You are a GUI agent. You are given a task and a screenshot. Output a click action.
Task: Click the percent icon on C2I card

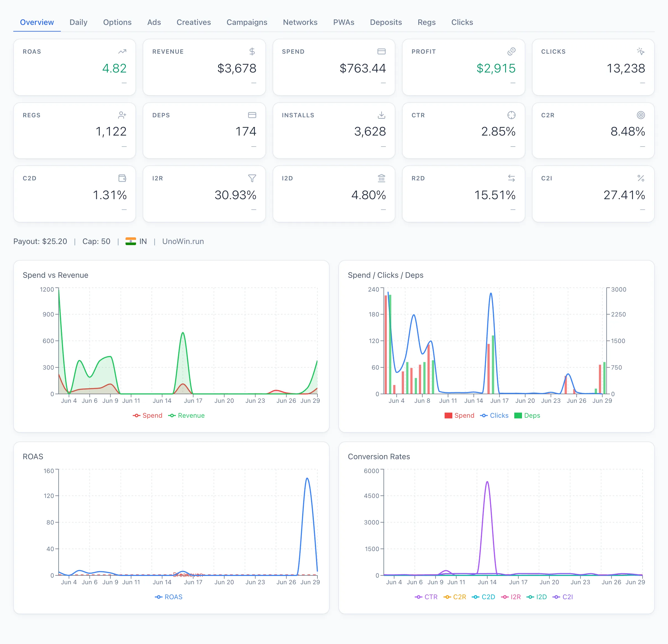pos(641,178)
